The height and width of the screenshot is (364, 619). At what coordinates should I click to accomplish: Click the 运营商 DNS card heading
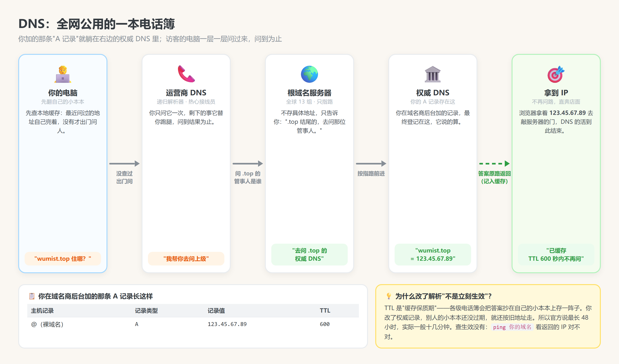tap(186, 93)
